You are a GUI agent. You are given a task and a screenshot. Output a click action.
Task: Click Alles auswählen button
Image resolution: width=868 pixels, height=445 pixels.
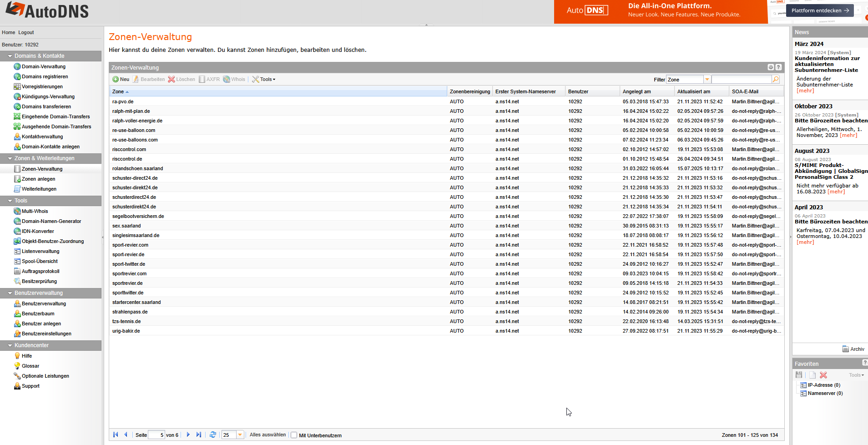pos(267,435)
